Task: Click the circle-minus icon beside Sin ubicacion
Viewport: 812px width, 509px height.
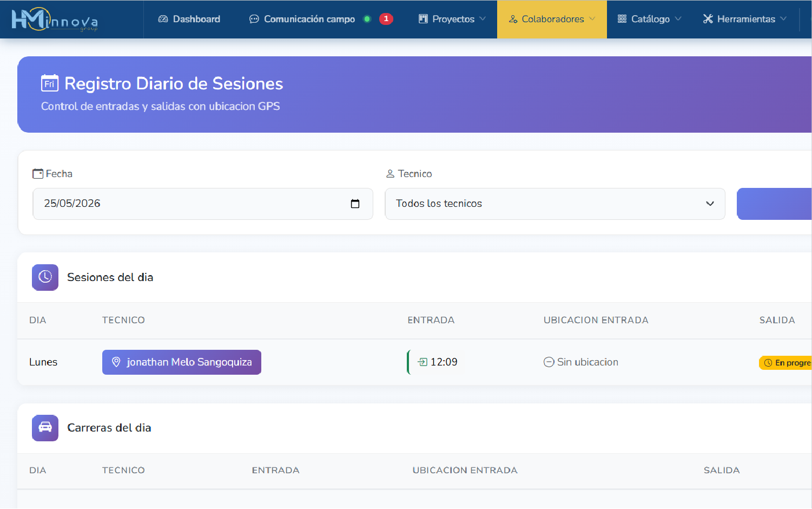Action: pyautogui.click(x=549, y=362)
